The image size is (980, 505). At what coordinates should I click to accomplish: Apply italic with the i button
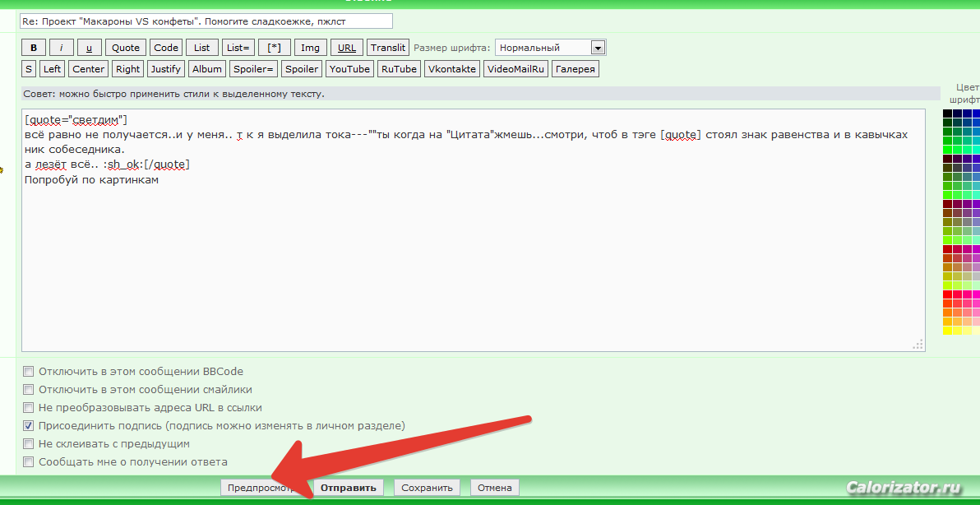(x=62, y=48)
